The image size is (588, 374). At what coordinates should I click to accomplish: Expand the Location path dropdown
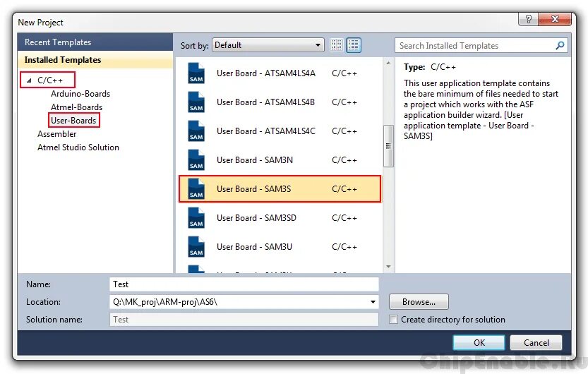click(373, 302)
